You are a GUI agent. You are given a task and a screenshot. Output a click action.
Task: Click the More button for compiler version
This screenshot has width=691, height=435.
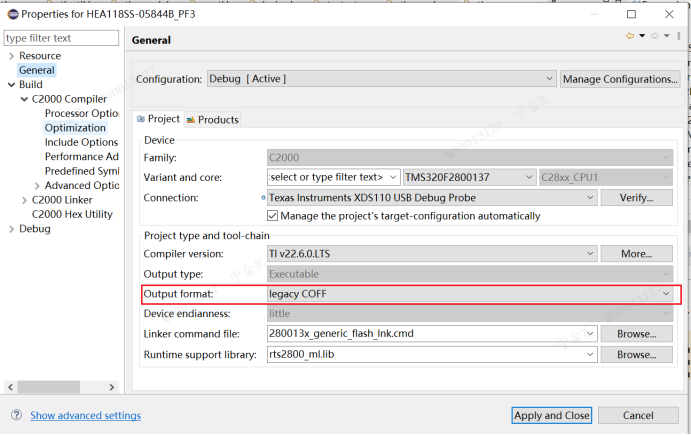point(636,254)
